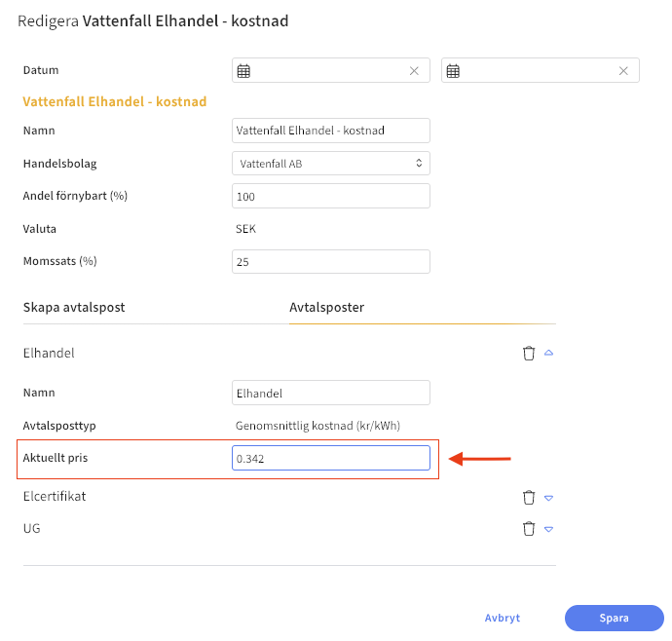Click the contract Namn field at top
672x641 pixels.
pyautogui.click(x=331, y=131)
